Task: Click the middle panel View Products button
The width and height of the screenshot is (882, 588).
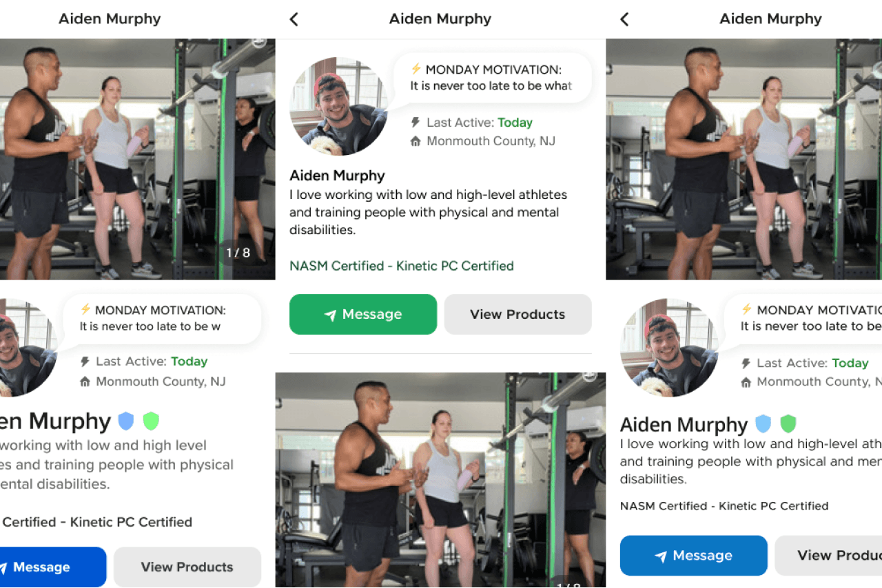Action: pyautogui.click(x=517, y=315)
